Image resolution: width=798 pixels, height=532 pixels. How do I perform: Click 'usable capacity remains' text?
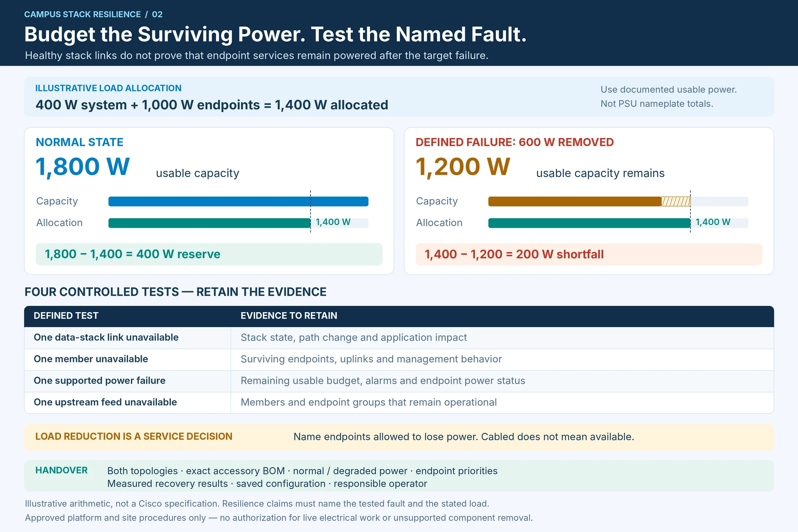pyautogui.click(x=600, y=173)
